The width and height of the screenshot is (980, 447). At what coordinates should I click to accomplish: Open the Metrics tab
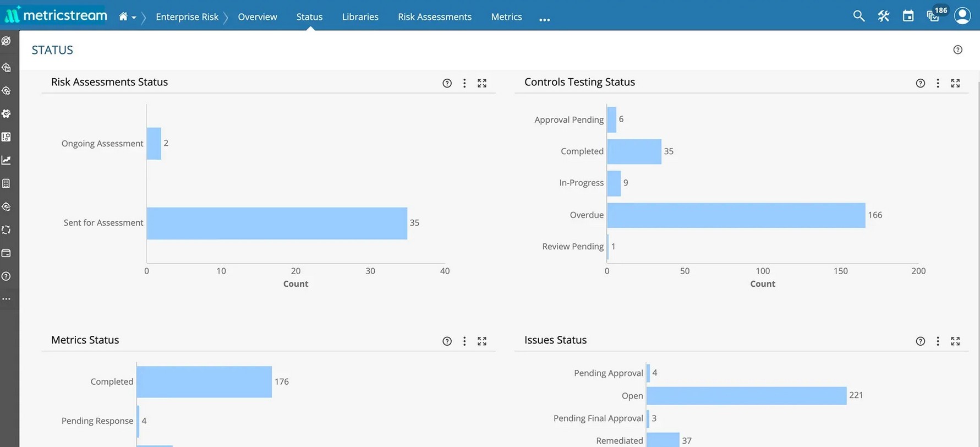click(506, 17)
